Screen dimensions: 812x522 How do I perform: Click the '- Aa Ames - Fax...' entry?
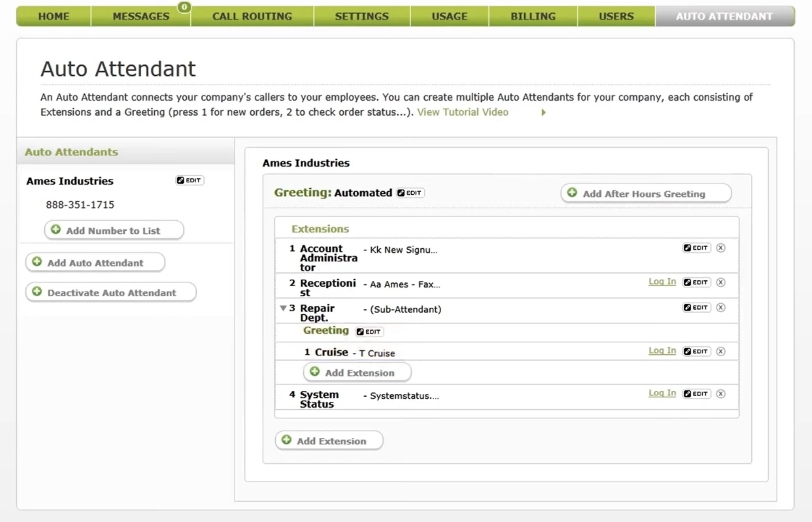coord(402,285)
